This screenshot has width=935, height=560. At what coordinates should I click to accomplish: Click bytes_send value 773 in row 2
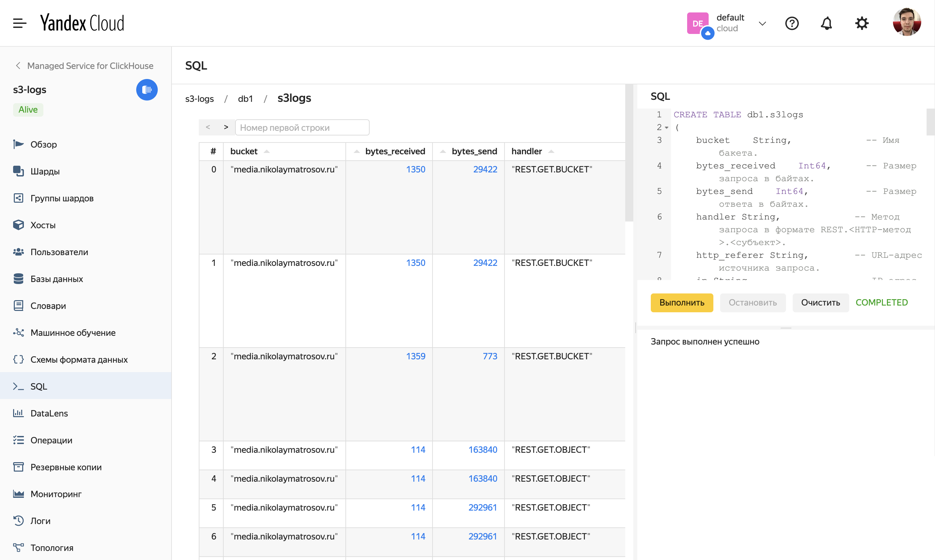click(x=490, y=356)
